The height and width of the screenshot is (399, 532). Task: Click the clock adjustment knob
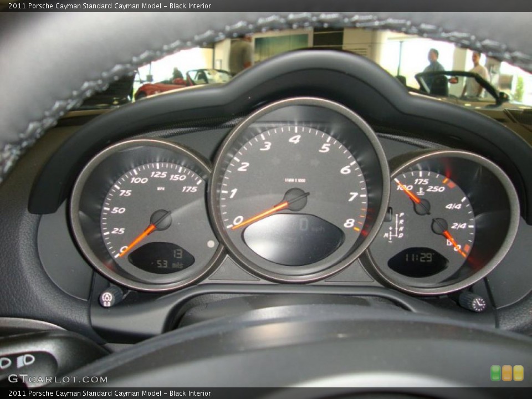[x=473, y=301]
